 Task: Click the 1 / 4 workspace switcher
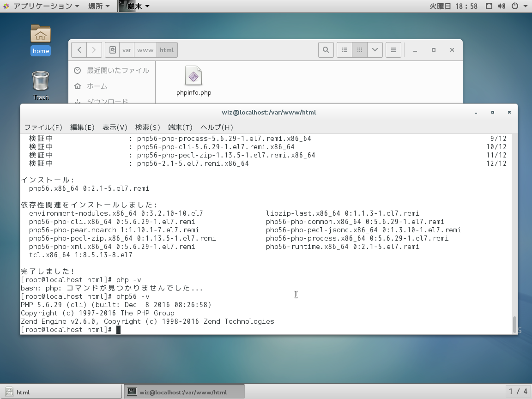pyautogui.click(x=518, y=392)
